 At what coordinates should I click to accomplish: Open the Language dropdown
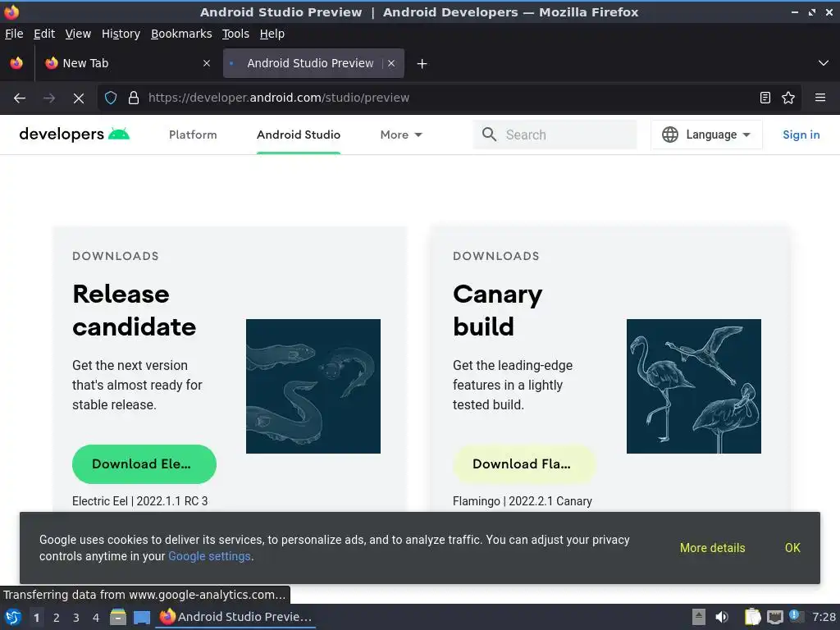click(x=706, y=135)
